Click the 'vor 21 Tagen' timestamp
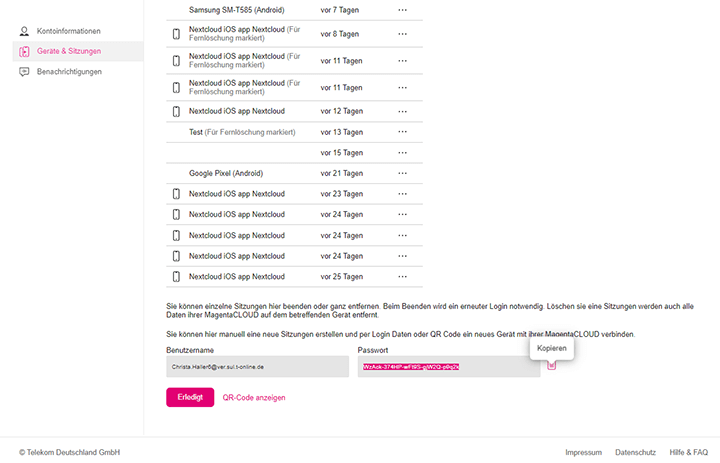Viewport: 720px width, 463px height. pyautogui.click(x=342, y=173)
